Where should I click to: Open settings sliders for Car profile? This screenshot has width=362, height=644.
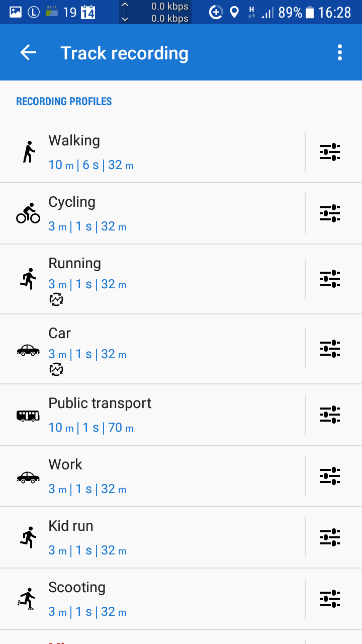click(330, 349)
